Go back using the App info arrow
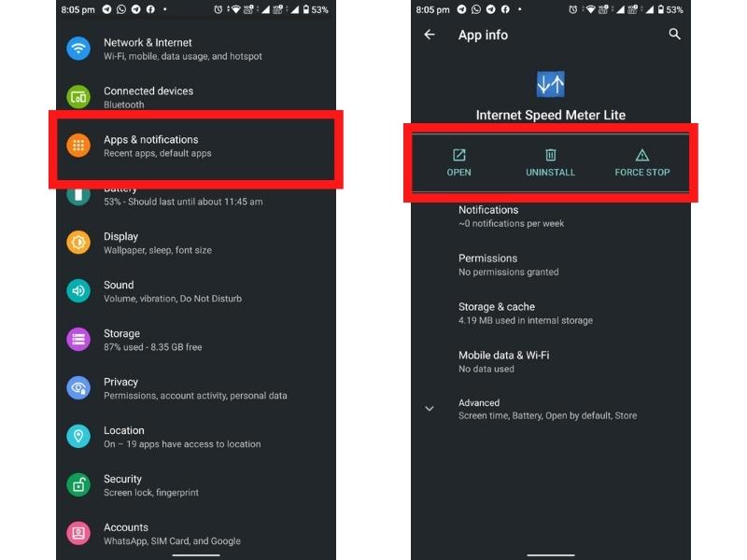Screen dimensions: 747x560 point(430,35)
